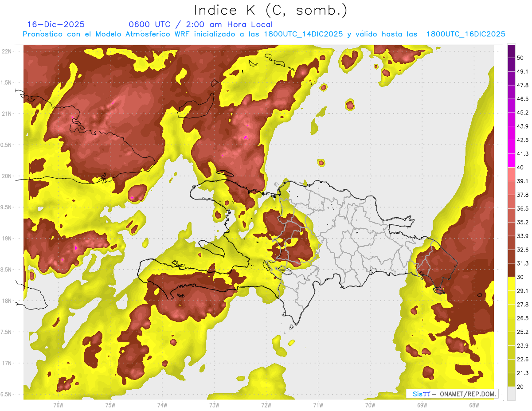Click the time label "0600 UTC / 2:00 am Hora Local"
This screenshot has height=411, width=532.
coord(200,24)
